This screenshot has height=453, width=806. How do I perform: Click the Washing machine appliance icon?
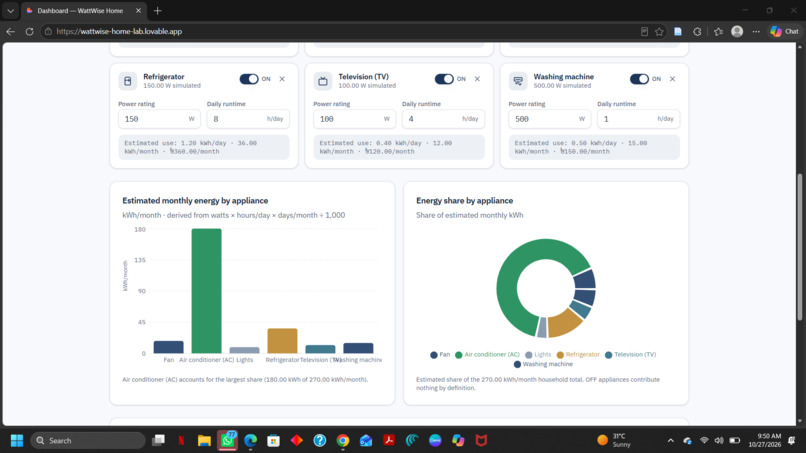click(518, 81)
